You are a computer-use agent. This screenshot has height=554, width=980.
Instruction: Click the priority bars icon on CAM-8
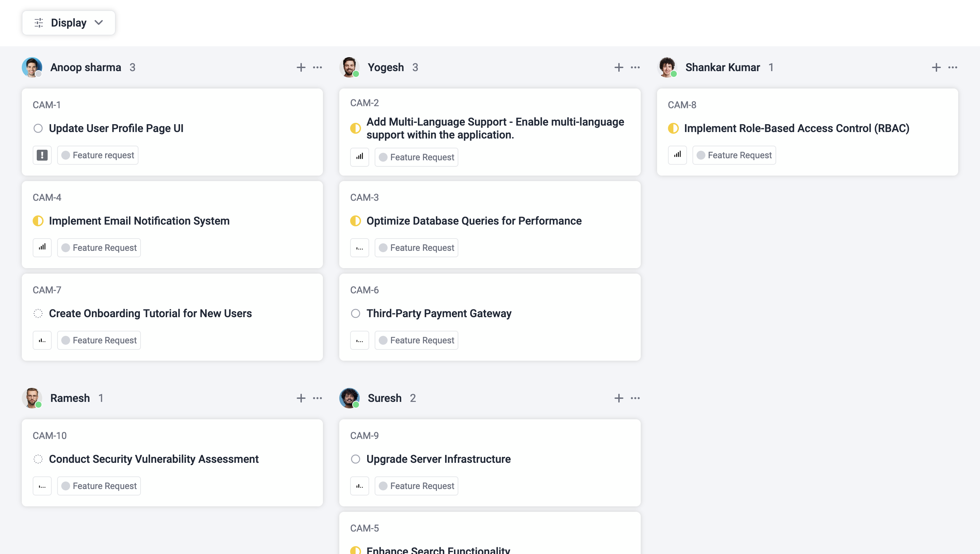tap(677, 155)
